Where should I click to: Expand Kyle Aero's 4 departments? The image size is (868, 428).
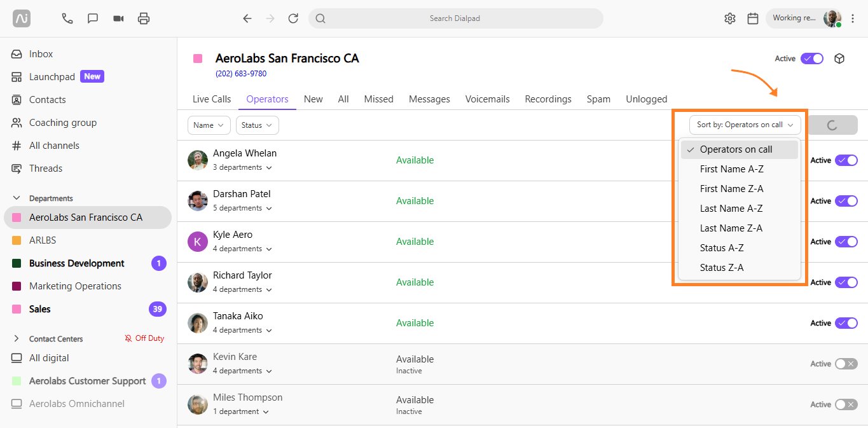pyautogui.click(x=242, y=249)
